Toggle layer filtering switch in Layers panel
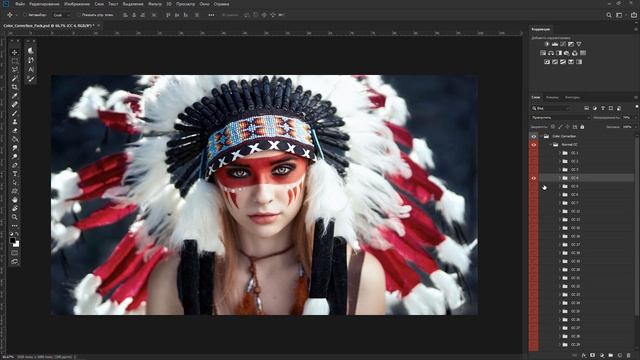The image size is (640, 360). (x=637, y=107)
